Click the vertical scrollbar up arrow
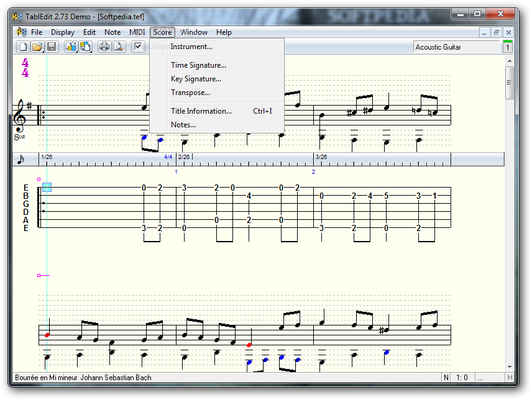Screen dimensions: 532x400 (509, 61)
